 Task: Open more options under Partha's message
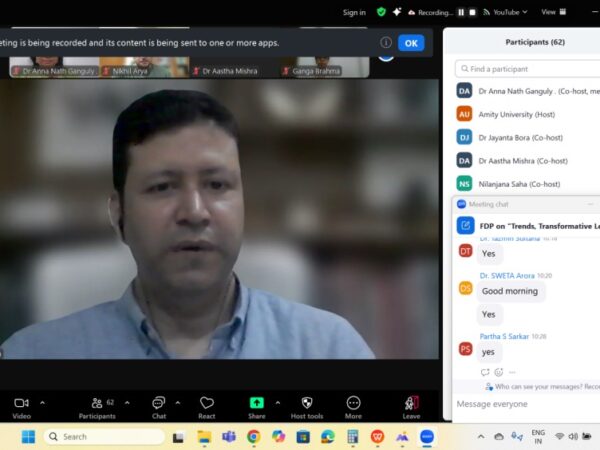pyautogui.click(x=512, y=372)
